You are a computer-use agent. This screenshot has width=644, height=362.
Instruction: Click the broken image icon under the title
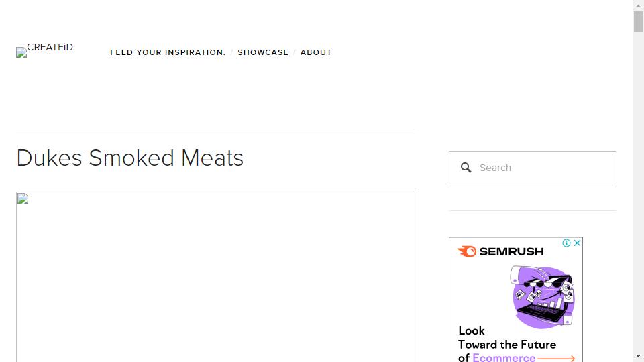23,198
